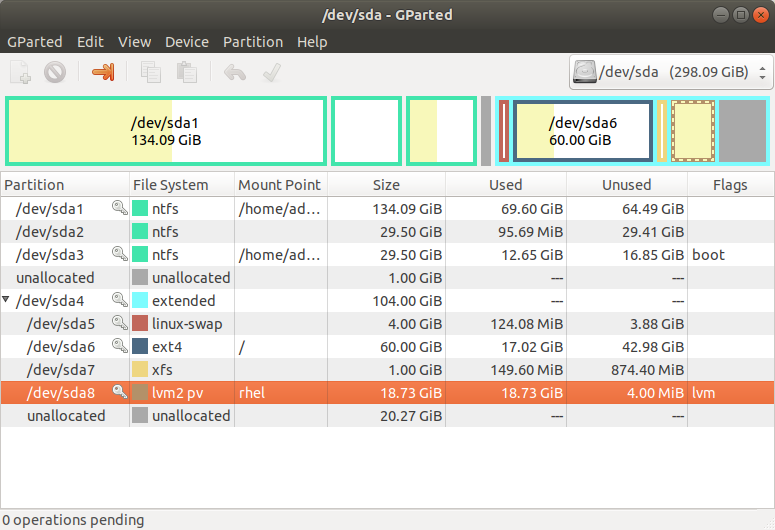Open the View menu
775x530 pixels.
134,42
